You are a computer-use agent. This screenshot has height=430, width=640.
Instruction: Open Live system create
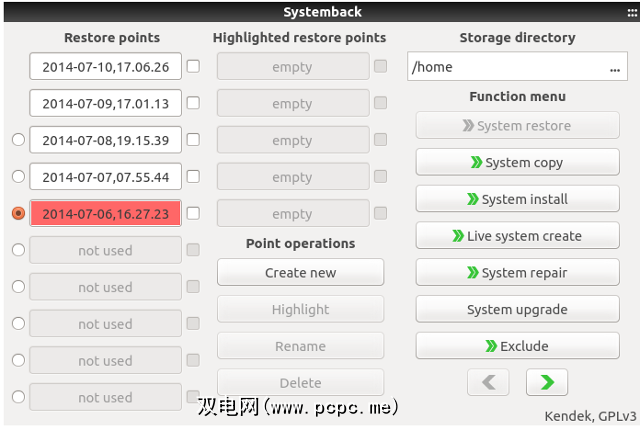tap(517, 236)
